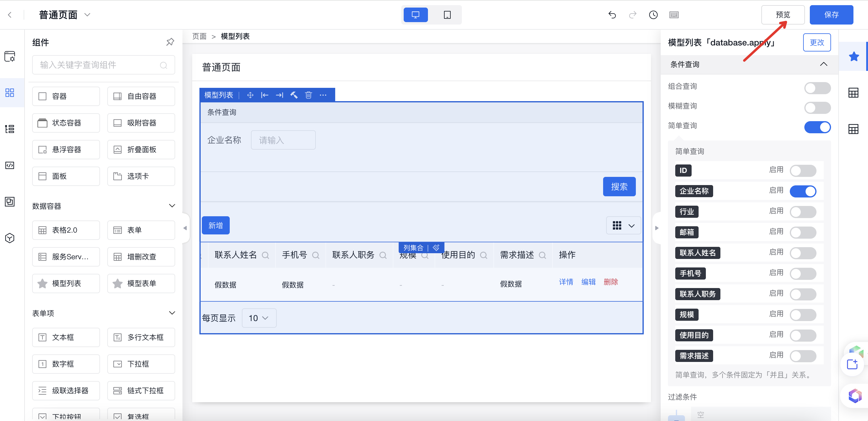
Task: Click the search icon next to 联系人姓名 column
Action: pyautogui.click(x=265, y=255)
